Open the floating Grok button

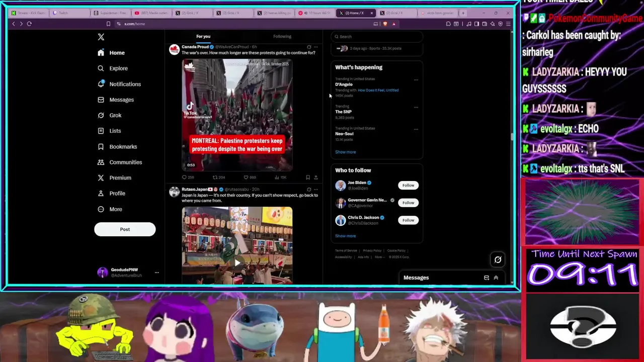(x=498, y=259)
